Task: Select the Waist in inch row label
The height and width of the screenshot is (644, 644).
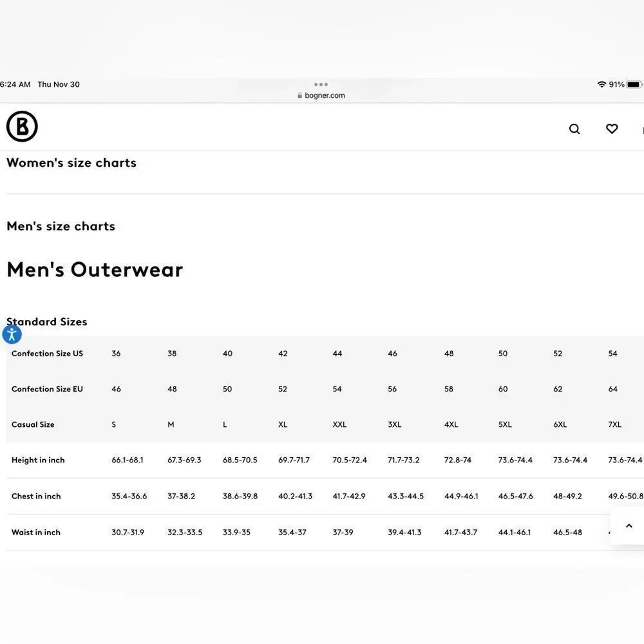Action: click(36, 533)
